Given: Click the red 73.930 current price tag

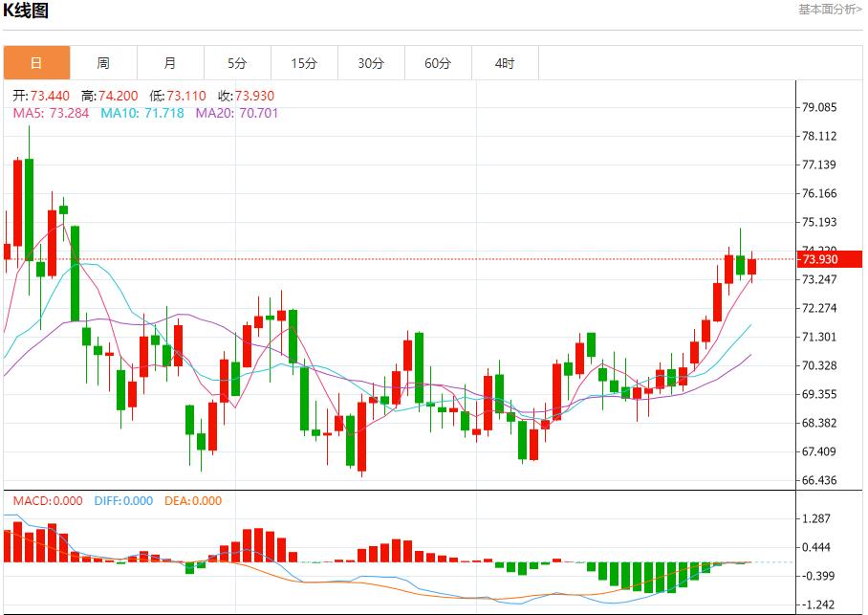Looking at the screenshot, I should tap(820, 260).
